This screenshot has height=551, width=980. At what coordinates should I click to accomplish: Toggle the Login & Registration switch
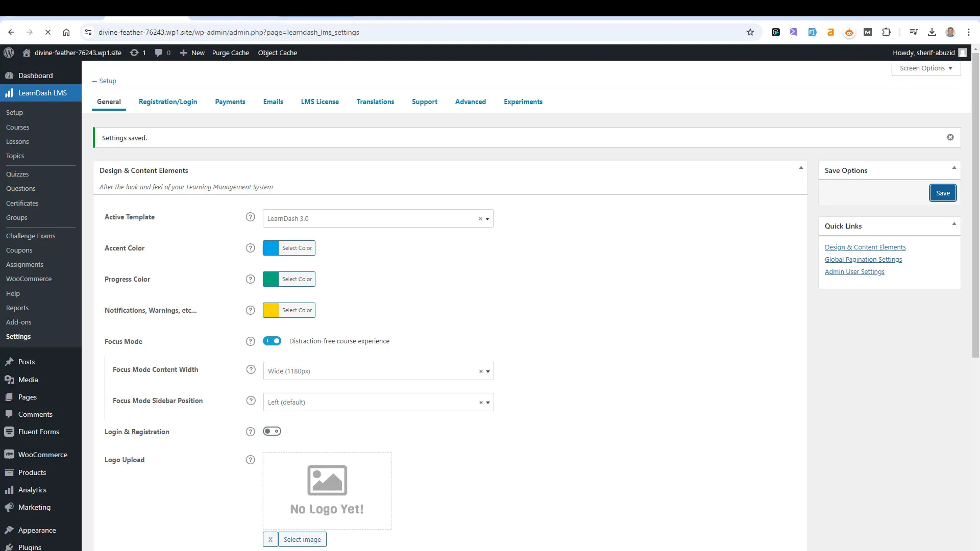tap(272, 431)
